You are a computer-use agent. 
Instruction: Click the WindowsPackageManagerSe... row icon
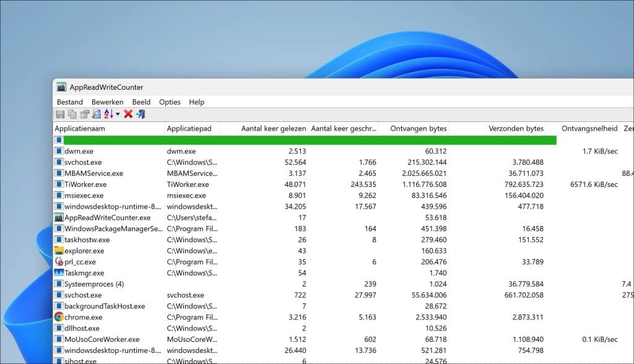59,228
